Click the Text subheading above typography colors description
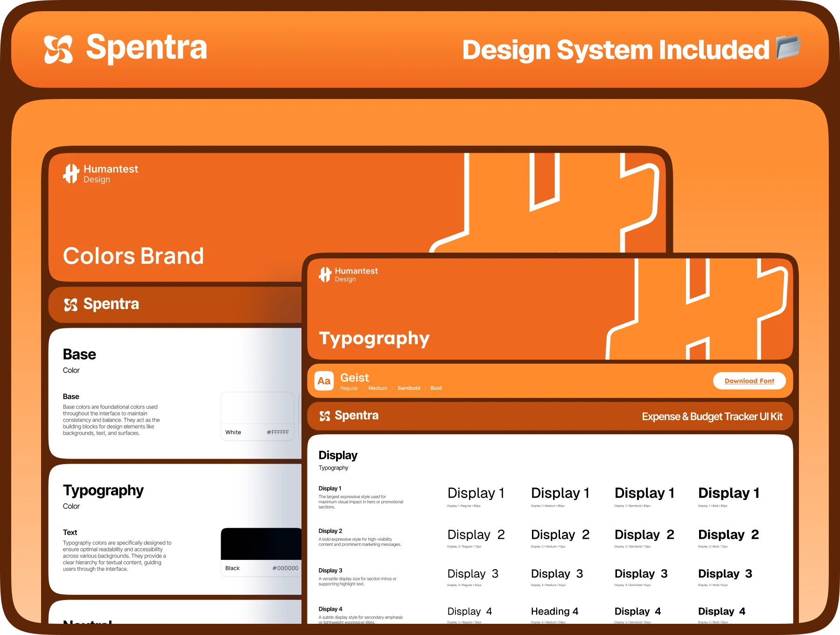This screenshot has height=635, width=840. (70, 532)
